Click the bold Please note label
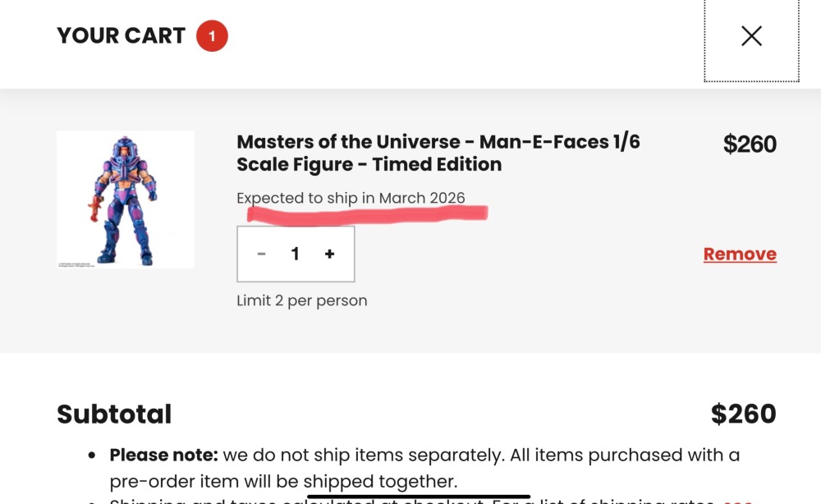Image resolution: width=821 pixels, height=504 pixels. 161,455
